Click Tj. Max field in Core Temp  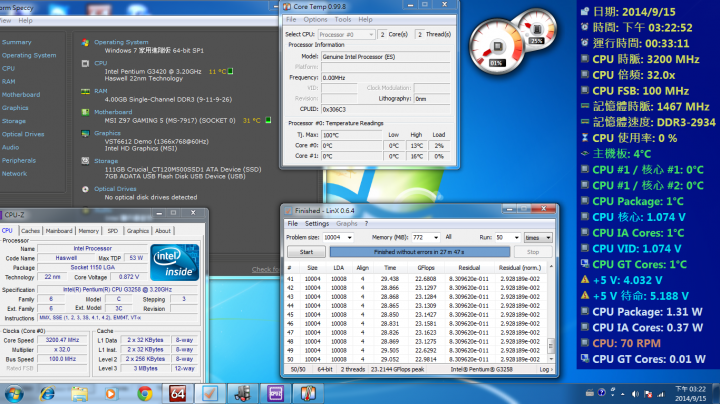[x=351, y=135]
